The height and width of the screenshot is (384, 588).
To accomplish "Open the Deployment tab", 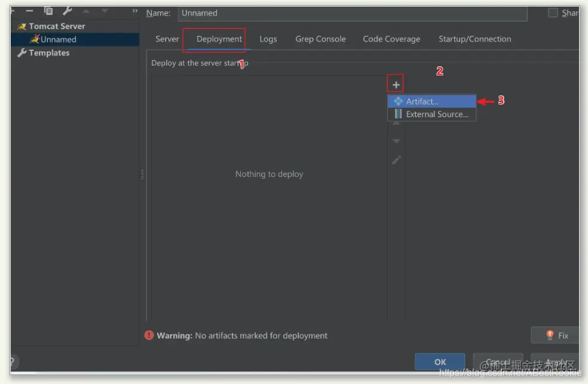I will pyautogui.click(x=219, y=39).
